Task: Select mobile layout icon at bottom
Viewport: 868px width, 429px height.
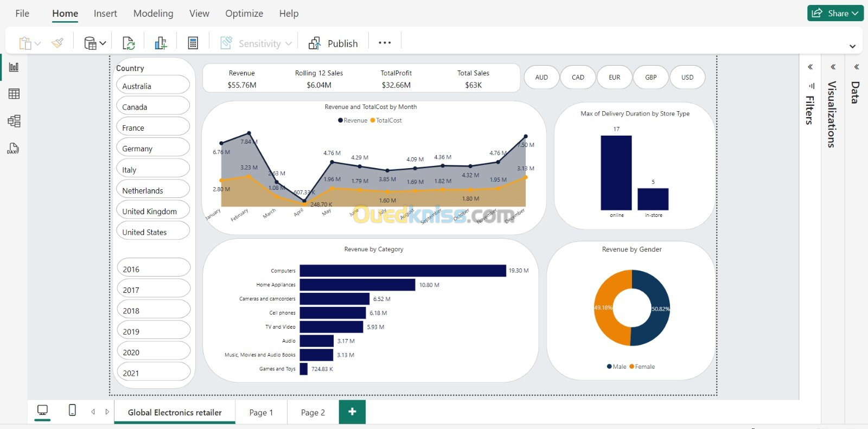Action: (72, 410)
